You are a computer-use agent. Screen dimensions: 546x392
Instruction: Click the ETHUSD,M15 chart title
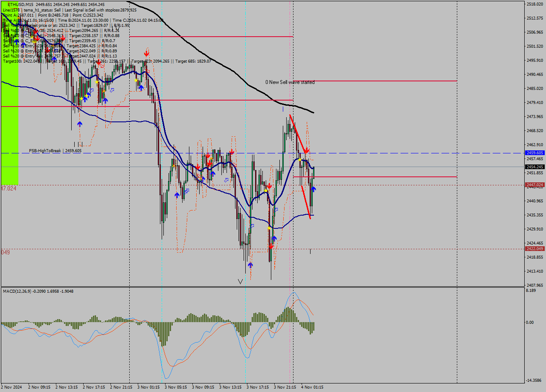21,4
